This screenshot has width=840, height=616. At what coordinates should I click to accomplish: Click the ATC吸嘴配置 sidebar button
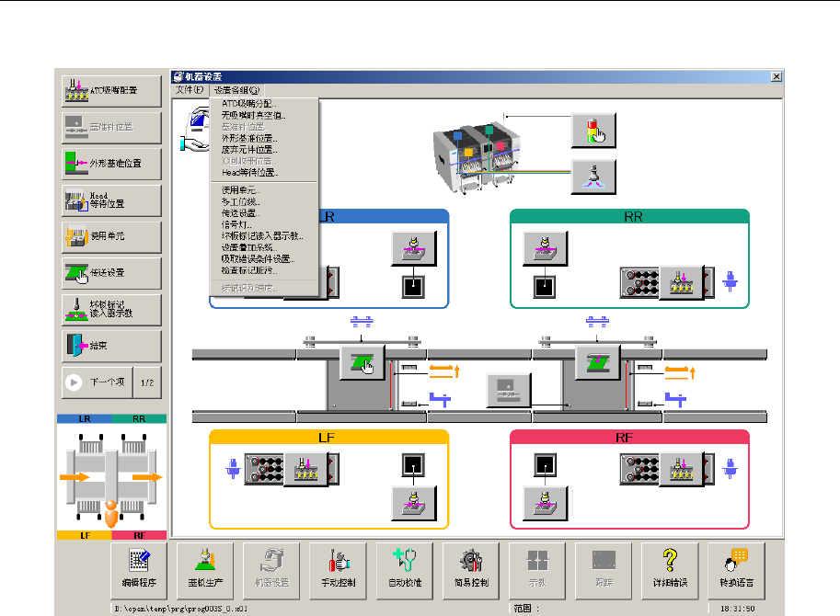tap(111, 91)
